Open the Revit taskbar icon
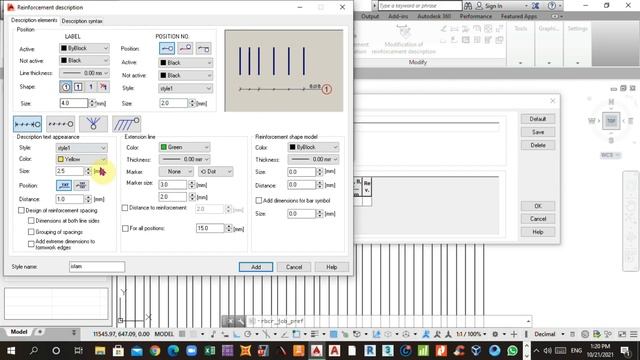The height and width of the screenshot is (360, 640). tap(370, 351)
